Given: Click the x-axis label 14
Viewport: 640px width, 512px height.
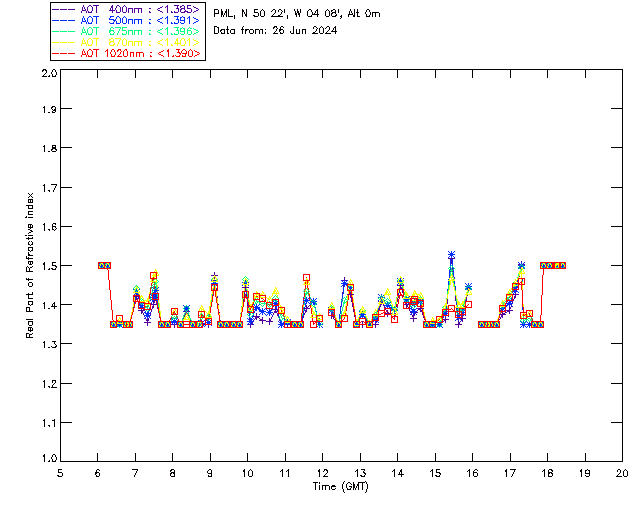Looking at the screenshot, I should click(398, 473).
